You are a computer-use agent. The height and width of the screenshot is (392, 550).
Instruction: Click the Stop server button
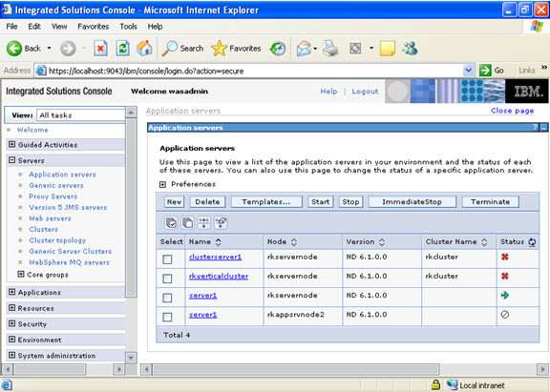(350, 202)
